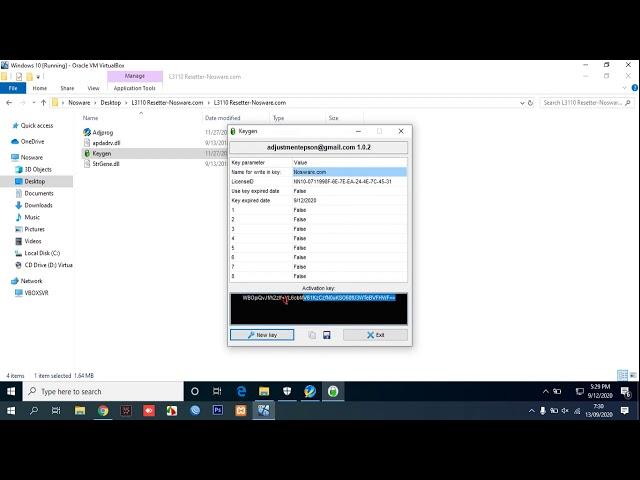Click Desktop in the address breadcrumb
This screenshot has height=480, width=640.
pyautogui.click(x=111, y=102)
